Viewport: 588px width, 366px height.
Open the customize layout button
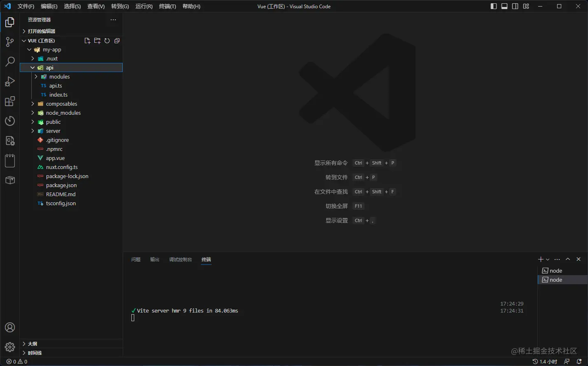(x=526, y=6)
